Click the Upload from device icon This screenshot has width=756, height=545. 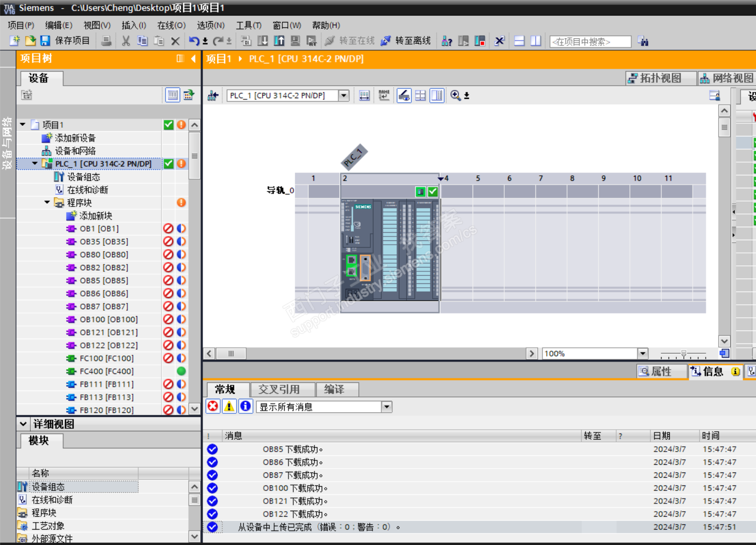pyautogui.click(x=279, y=41)
